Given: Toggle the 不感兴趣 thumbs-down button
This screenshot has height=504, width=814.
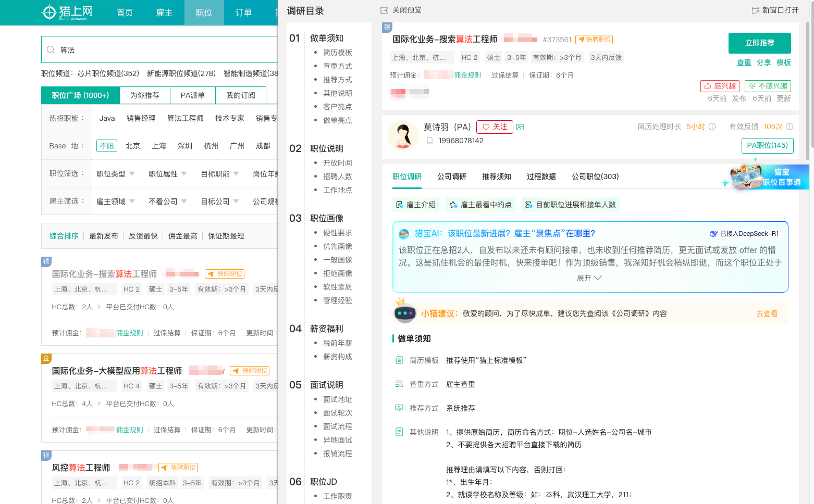Looking at the screenshot, I should tap(768, 86).
